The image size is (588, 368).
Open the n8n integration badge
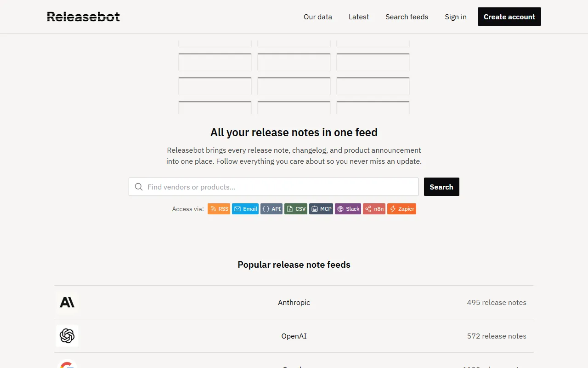point(374,209)
